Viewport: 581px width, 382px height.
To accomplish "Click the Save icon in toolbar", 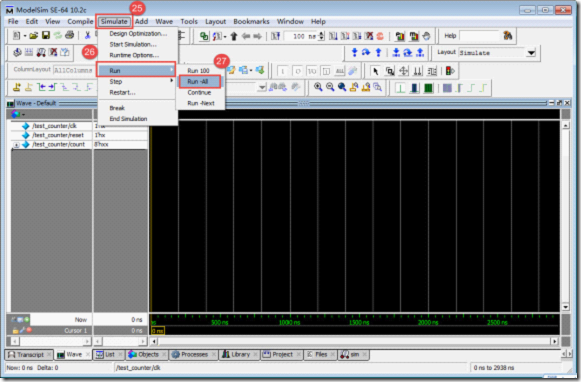I will [x=46, y=36].
